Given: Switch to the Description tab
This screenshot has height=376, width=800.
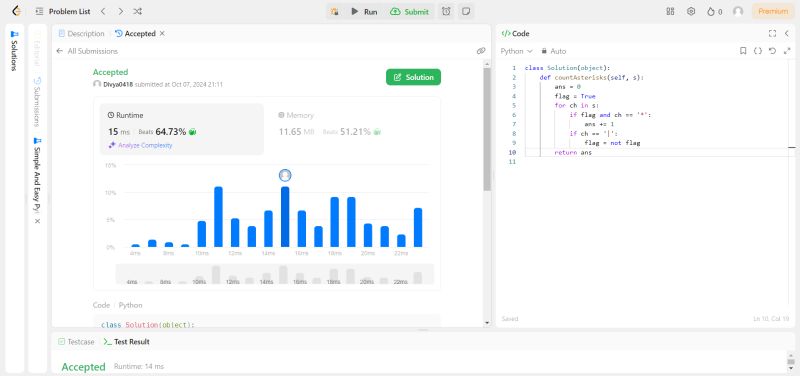Looking at the screenshot, I should click(x=81, y=34).
